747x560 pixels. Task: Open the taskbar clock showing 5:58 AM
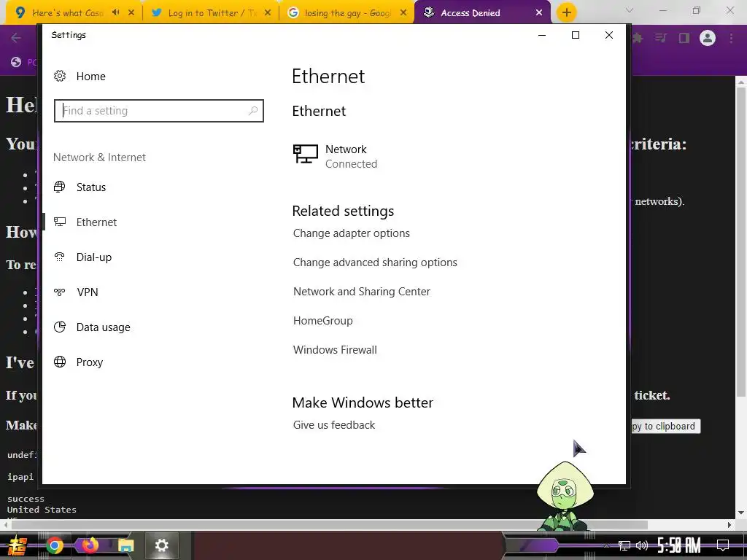click(x=679, y=545)
